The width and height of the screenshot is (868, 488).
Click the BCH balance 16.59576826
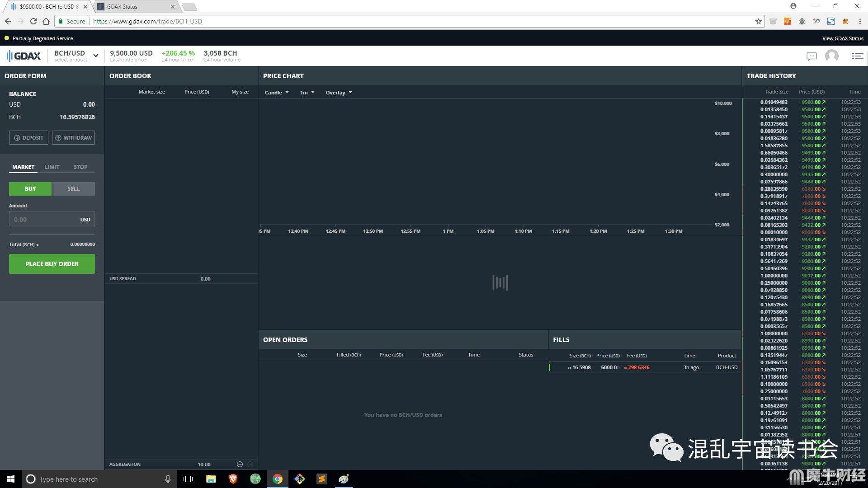[77, 117]
